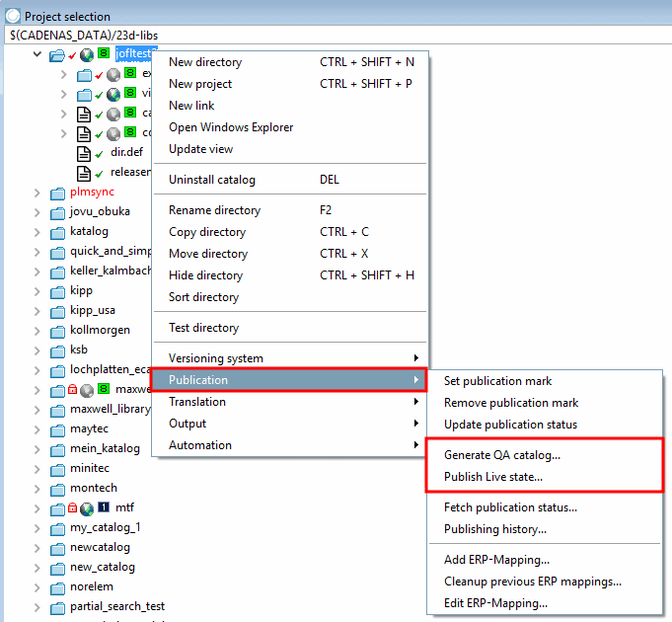Select New link in context menu
The image size is (672, 622).
click(x=290, y=106)
